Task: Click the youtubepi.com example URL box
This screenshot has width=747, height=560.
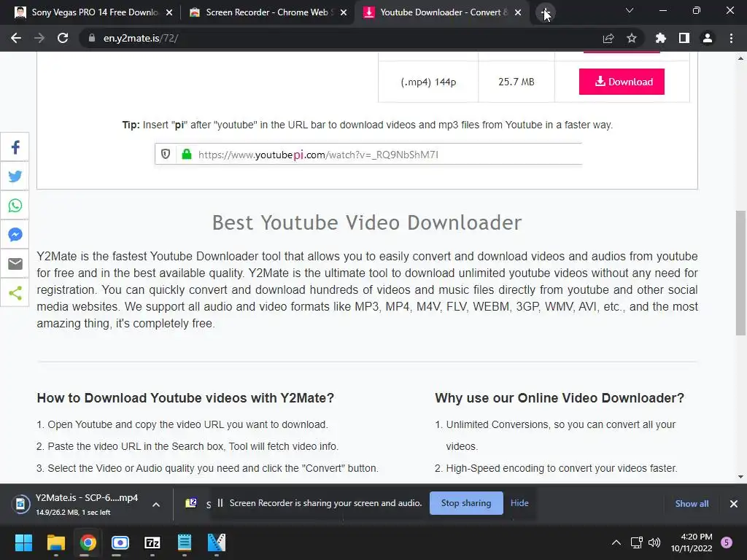Action: 368,154
